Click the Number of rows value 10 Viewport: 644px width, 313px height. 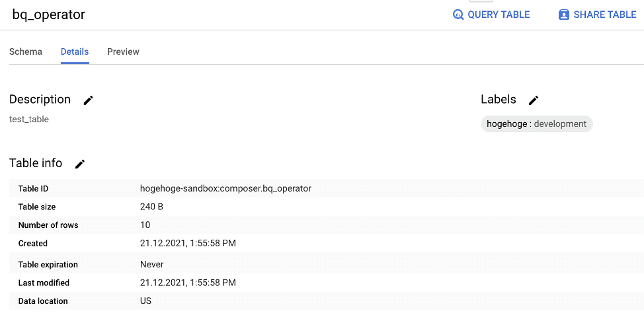point(145,225)
